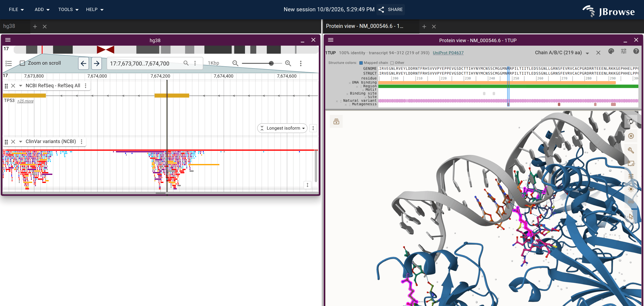Open the TOOLS menu
The width and height of the screenshot is (644, 306).
(x=68, y=9)
